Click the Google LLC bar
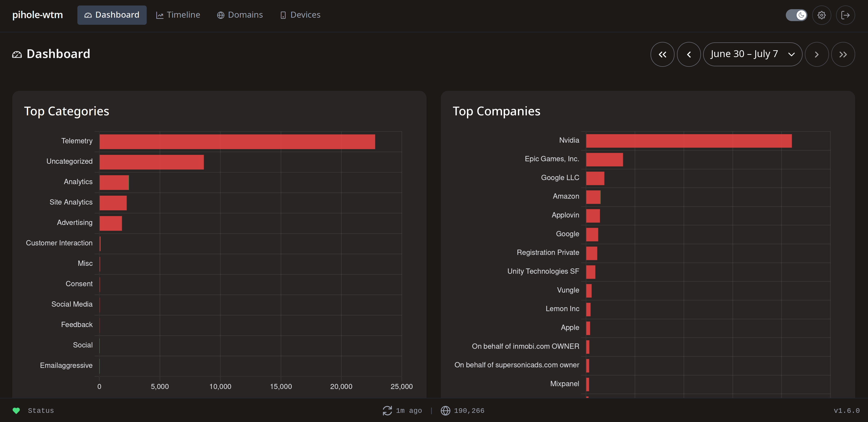This screenshot has width=868, height=422. tap(595, 178)
